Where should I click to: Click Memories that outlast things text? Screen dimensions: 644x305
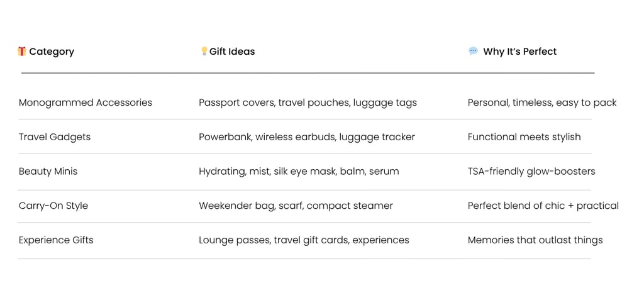pyautogui.click(x=535, y=240)
